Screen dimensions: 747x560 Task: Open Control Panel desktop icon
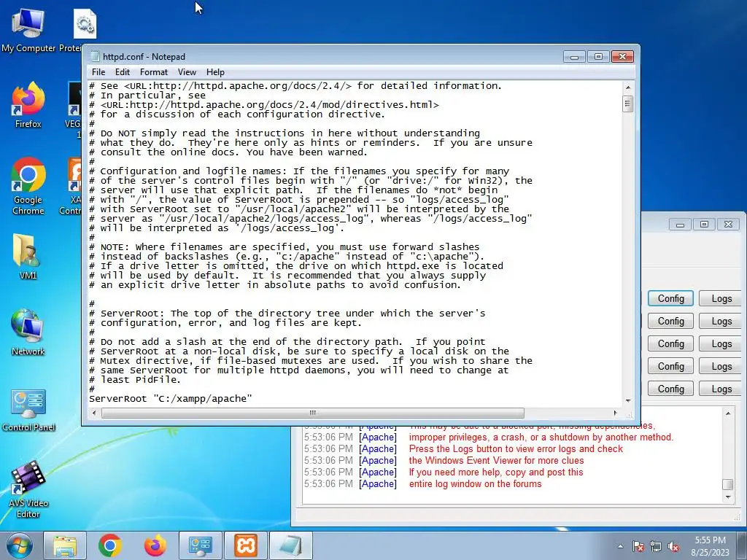28,411
